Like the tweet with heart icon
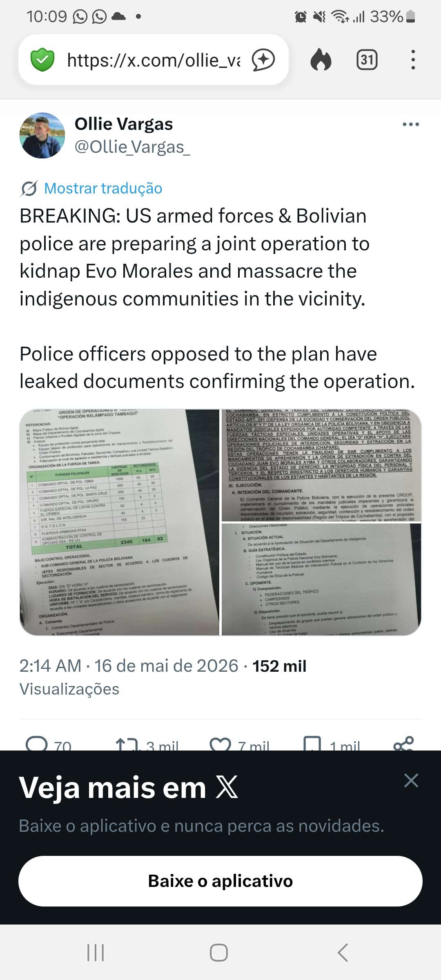The image size is (441, 980). [220, 744]
